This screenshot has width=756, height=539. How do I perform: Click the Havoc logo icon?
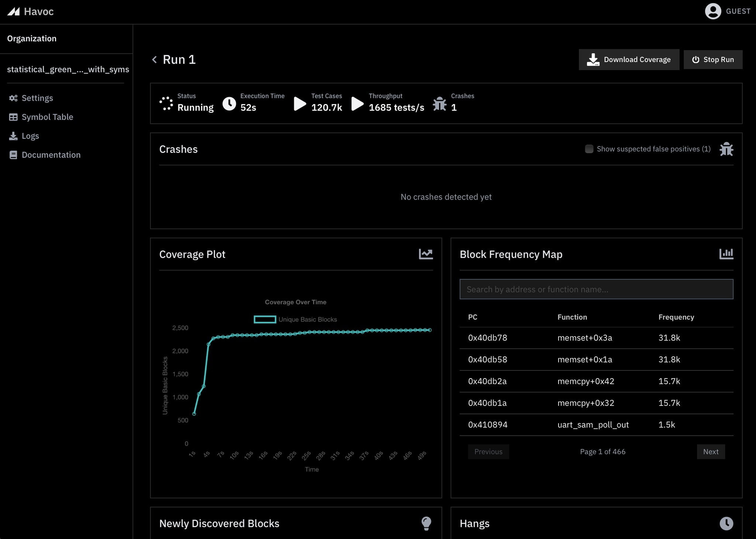14,11
